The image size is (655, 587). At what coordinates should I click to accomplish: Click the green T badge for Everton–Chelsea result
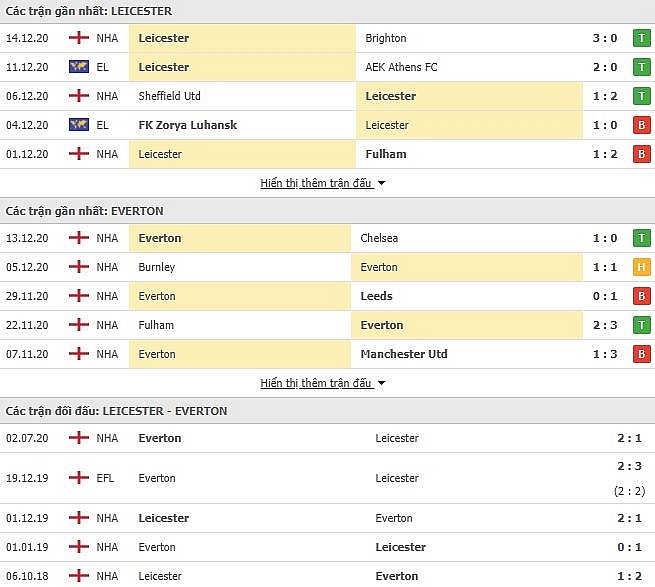pyautogui.click(x=640, y=238)
